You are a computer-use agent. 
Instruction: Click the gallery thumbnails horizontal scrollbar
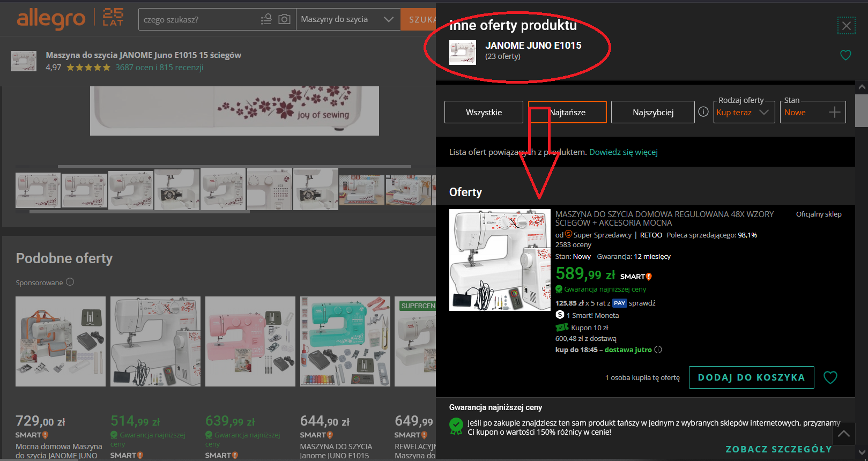coord(139,212)
